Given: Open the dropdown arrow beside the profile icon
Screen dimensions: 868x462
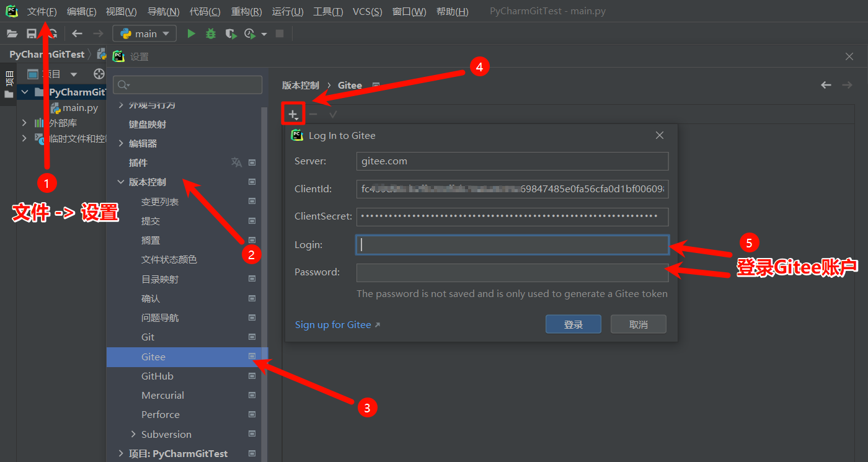Looking at the screenshot, I should tap(264, 34).
